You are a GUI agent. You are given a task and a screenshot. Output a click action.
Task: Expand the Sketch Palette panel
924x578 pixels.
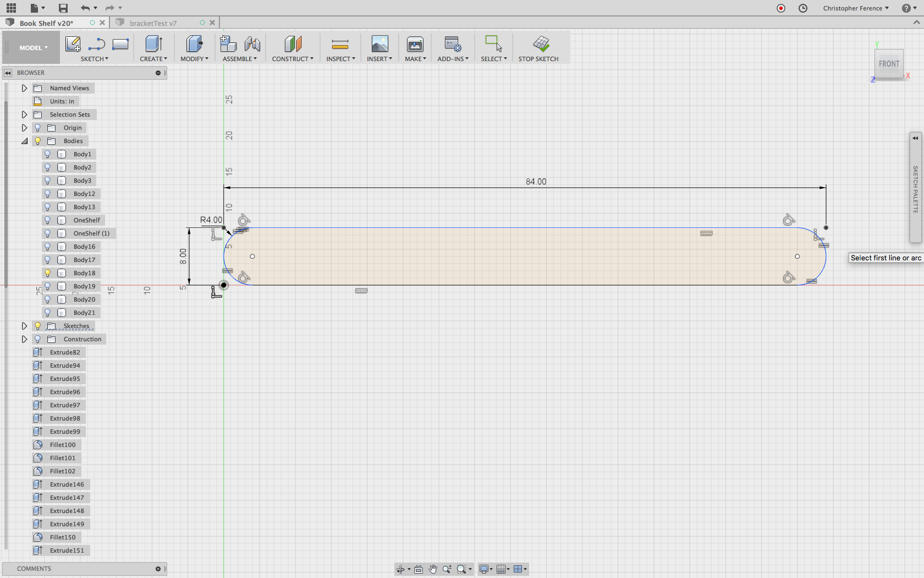tap(915, 138)
